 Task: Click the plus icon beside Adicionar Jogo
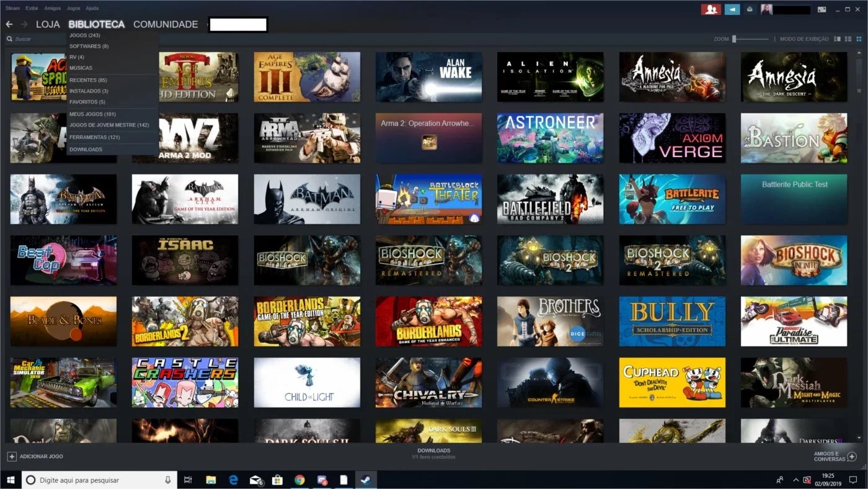click(11, 456)
